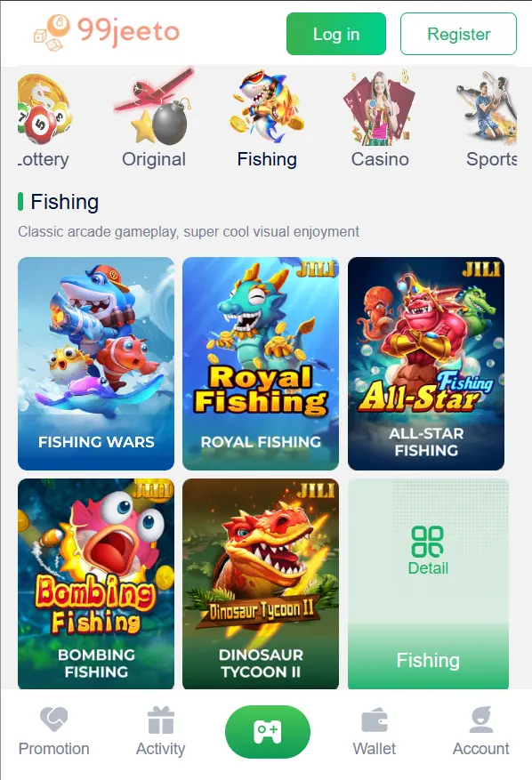
Task: Launch the Royal Fishing game
Action: pyautogui.click(x=261, y=364)
